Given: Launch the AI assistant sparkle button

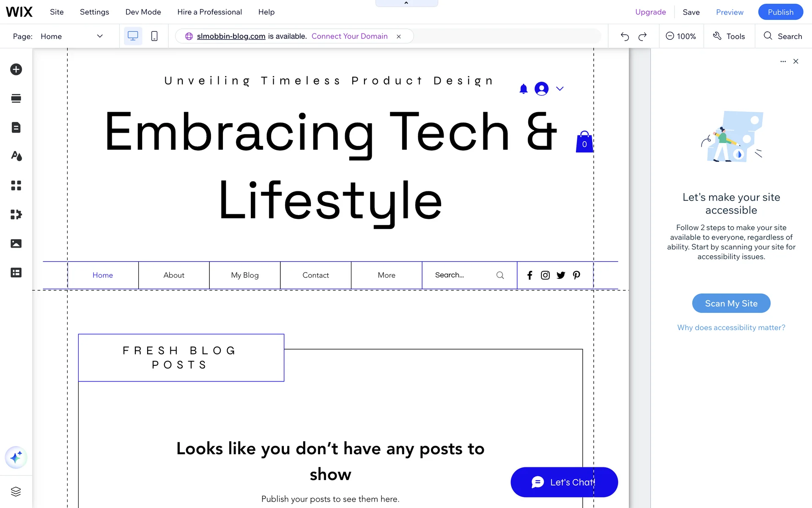Looking at the screenshot, I should pyautogui.click(x=16, y=458).
